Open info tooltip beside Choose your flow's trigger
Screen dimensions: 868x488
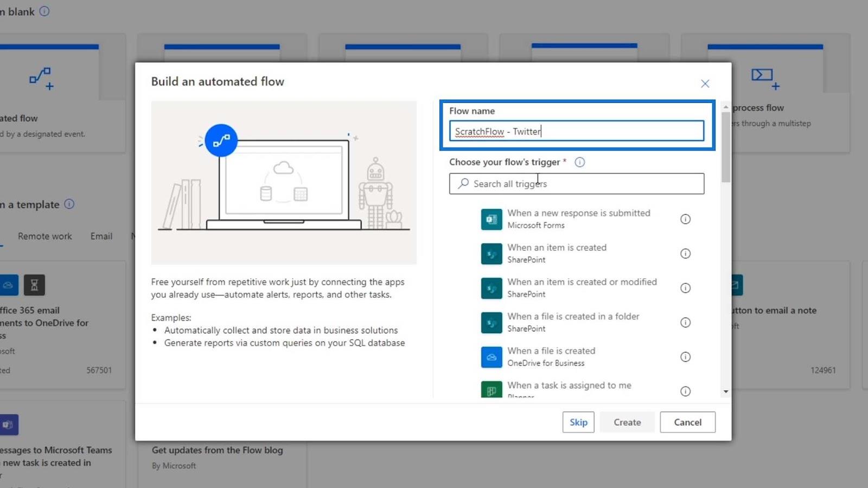tap(580, 162)
